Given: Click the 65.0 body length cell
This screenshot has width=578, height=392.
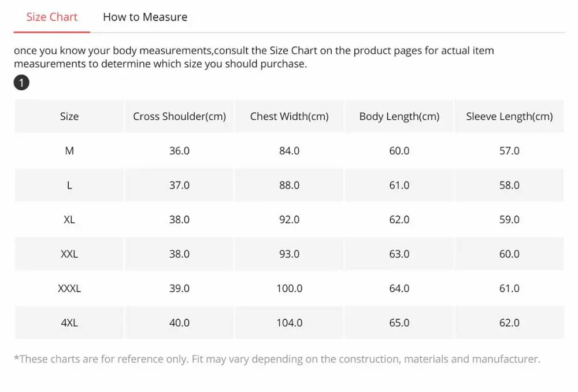Looking at the screenshot, I should coord(399,323).
